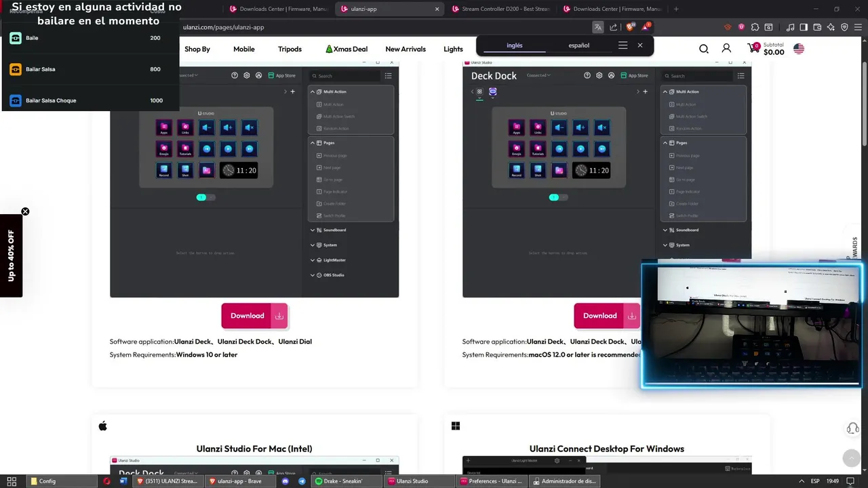The height and width of the screenshot is (488, 868).
Task: Select inglés in translate popup
Action: (515, 45)
